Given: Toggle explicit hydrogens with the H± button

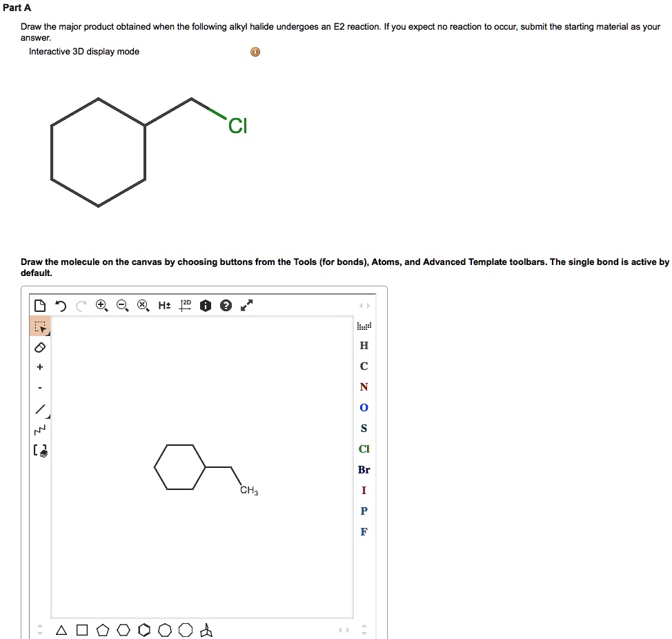Looking at the screenshot, I should pyautogui.click(x=164, y=305).
